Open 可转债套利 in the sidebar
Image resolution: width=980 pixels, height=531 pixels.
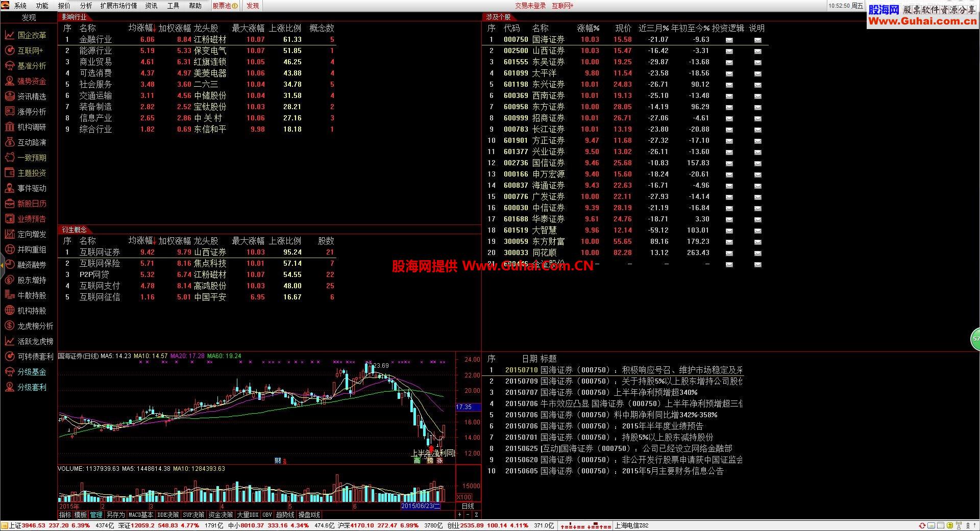(29, 357)
